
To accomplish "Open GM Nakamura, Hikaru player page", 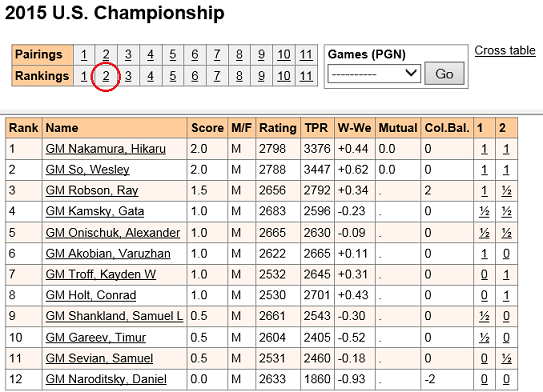I will point(106,149).
